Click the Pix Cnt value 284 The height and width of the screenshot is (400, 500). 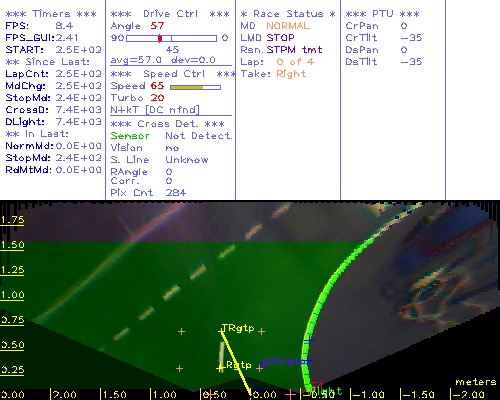(176, 193)
